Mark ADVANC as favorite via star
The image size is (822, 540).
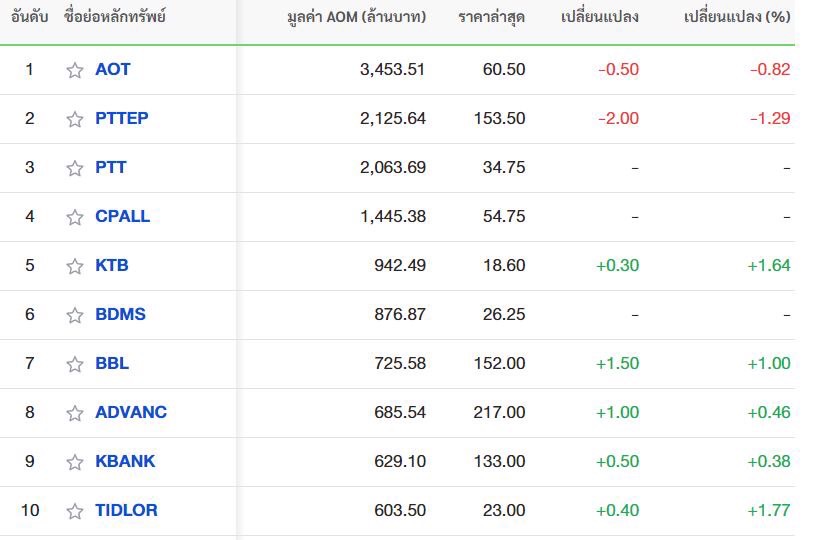(75, 413)
